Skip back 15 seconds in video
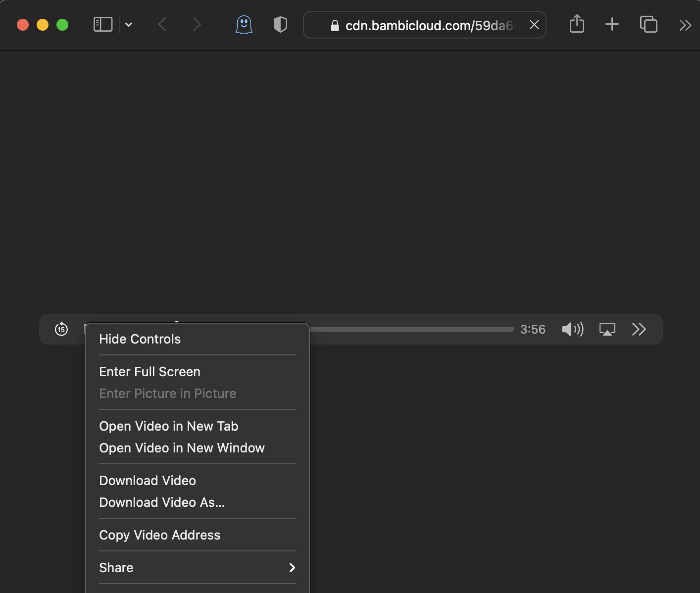The width and height of the screenshot is (700, 593). click(x=61, y=329)
